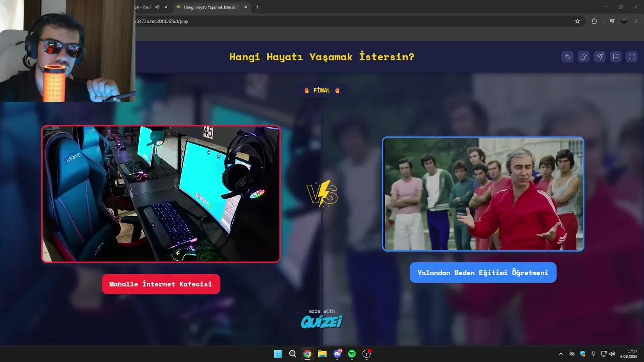Click the volume speaker tray icon
644x362 pixels.
(x=612, y=354)
